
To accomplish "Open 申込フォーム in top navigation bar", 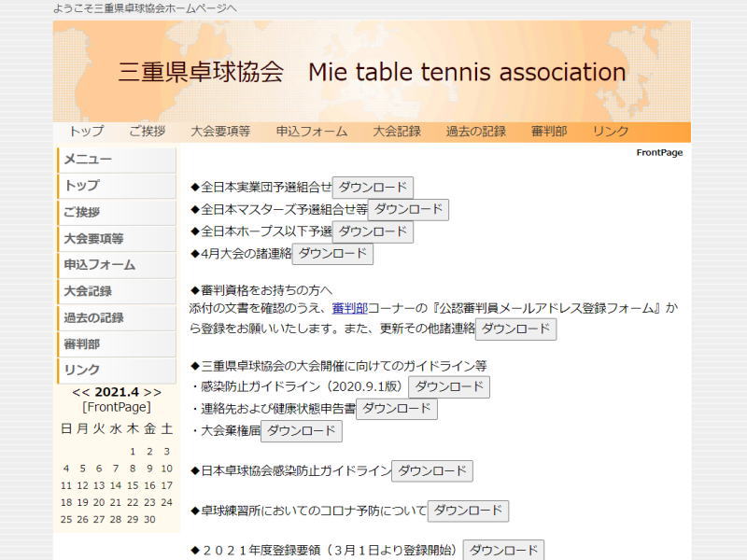I will pos(311,132).
